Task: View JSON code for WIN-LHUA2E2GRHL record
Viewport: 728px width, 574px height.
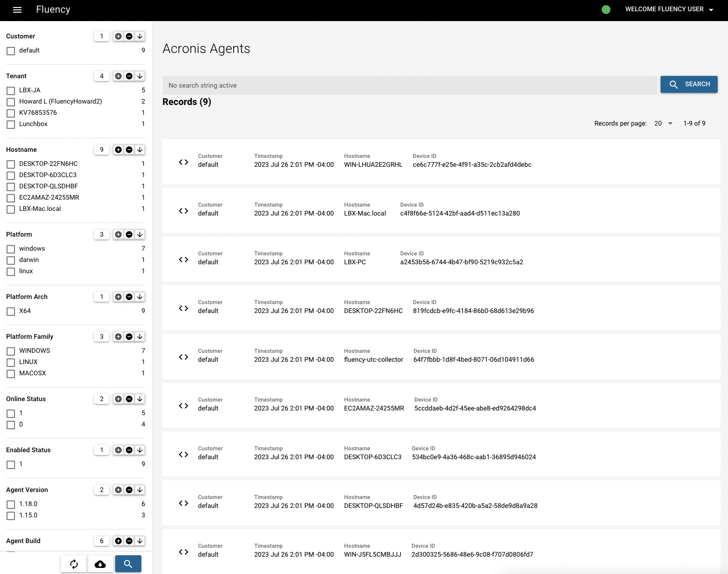Action: click(184, 162)
